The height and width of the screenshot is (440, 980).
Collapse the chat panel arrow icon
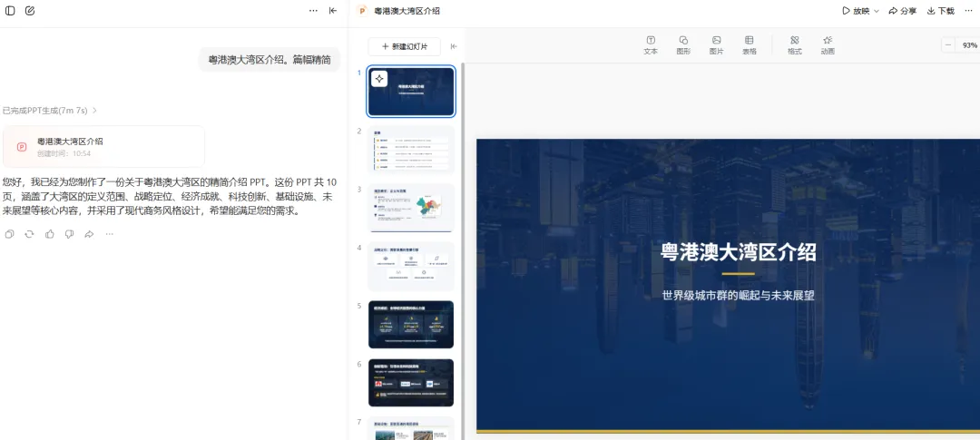tap(333, 11)
